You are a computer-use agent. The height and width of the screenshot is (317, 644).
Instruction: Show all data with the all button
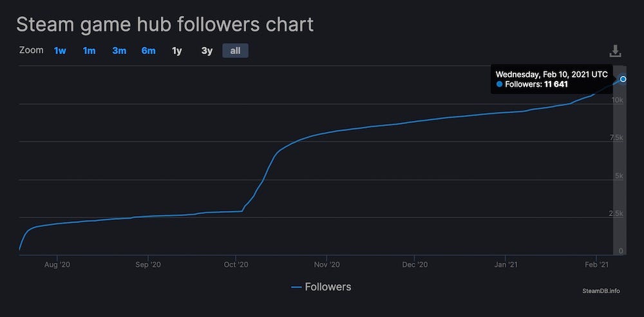coord(235,51)
